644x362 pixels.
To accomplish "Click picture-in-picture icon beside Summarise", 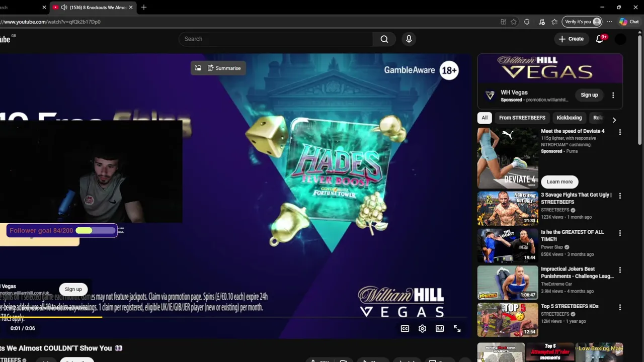I will click(x=198, y=68).
